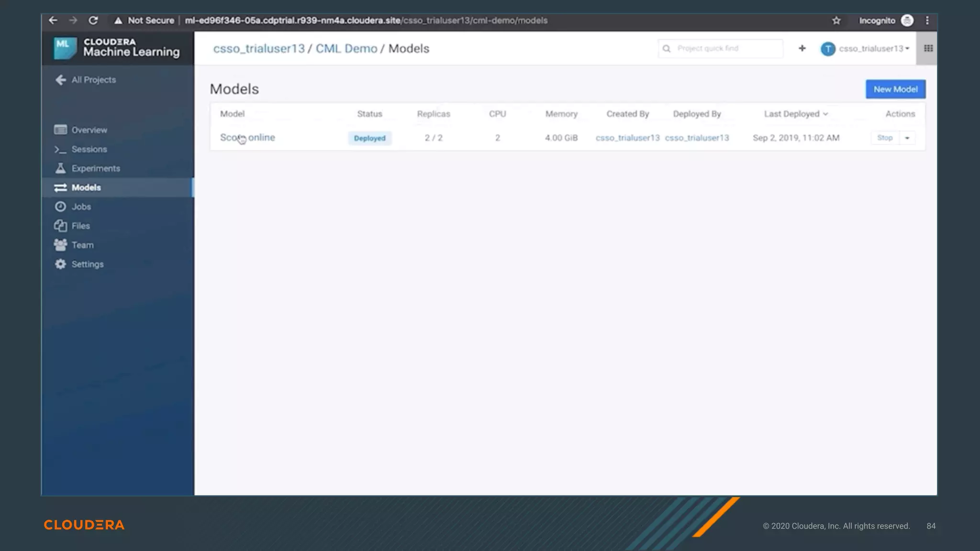Viewport: 980px width, 551px height.
Task: Open the apps grid icon
Action: point(928,48)
